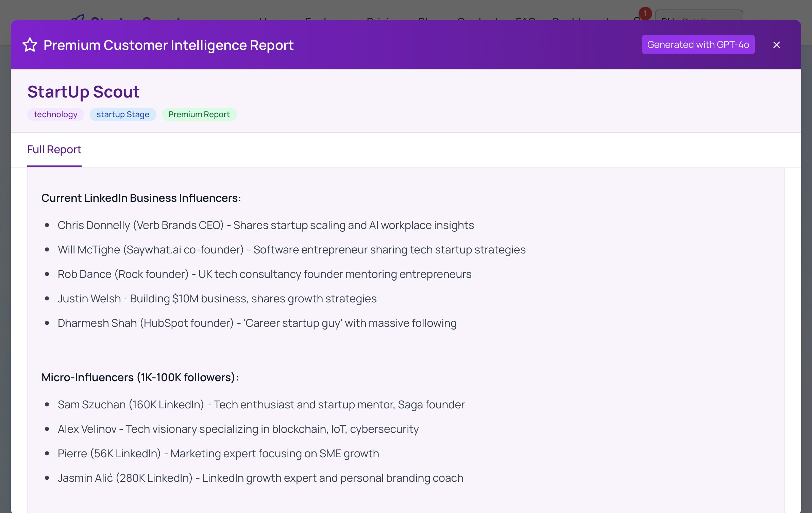The width and height of the screenshot is (812, 513).
Task: Click the Jasmin Alić (280K LinkedIn) entry
Action: 260,478
